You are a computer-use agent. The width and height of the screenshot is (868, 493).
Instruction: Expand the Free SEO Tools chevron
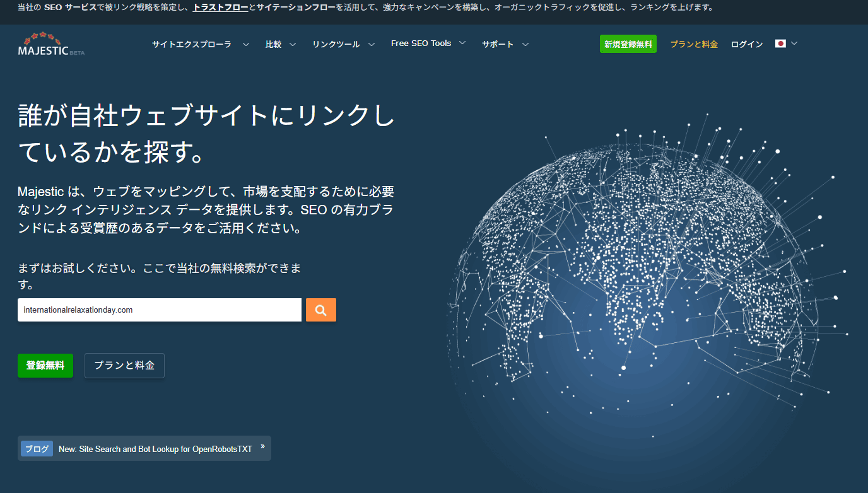tap(462, 43)
